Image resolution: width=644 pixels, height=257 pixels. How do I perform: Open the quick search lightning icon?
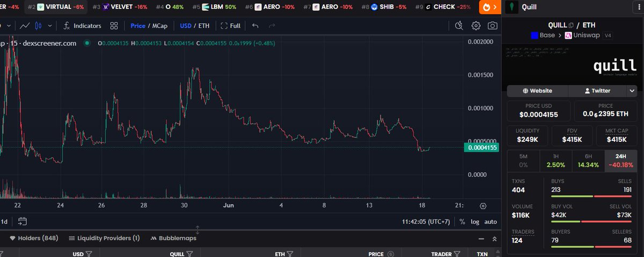point(458,25)
